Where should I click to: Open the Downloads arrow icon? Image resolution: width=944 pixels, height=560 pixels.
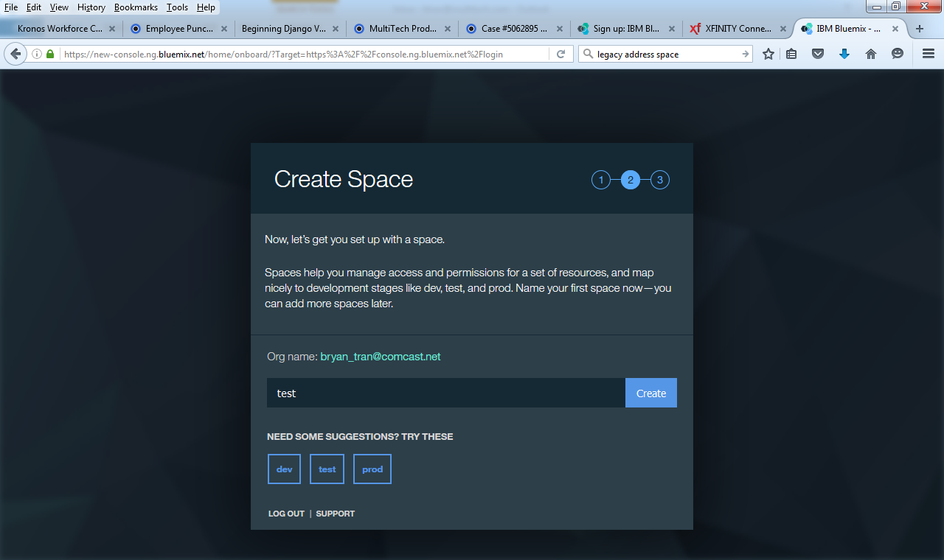pyautogui.click(x=844, y=54)
